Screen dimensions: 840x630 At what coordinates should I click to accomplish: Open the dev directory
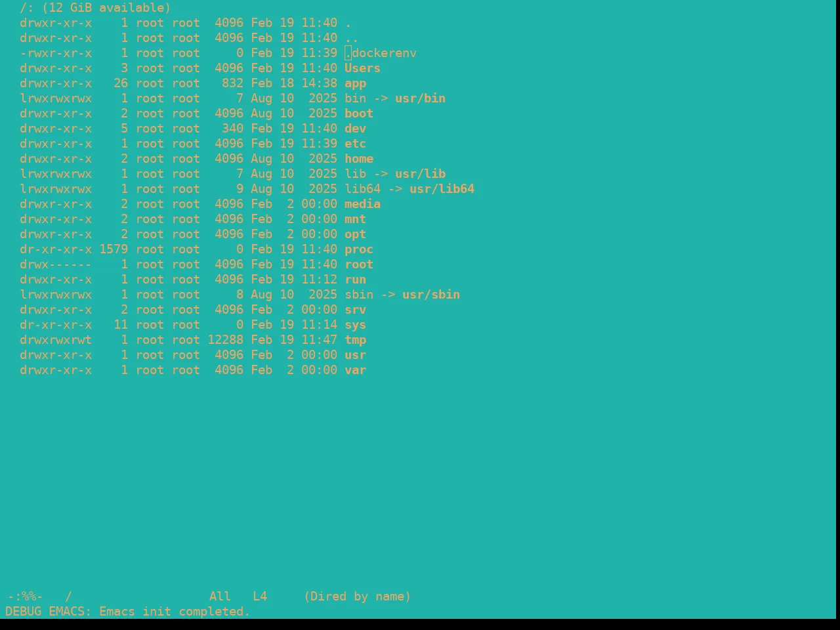click(355, 129)
